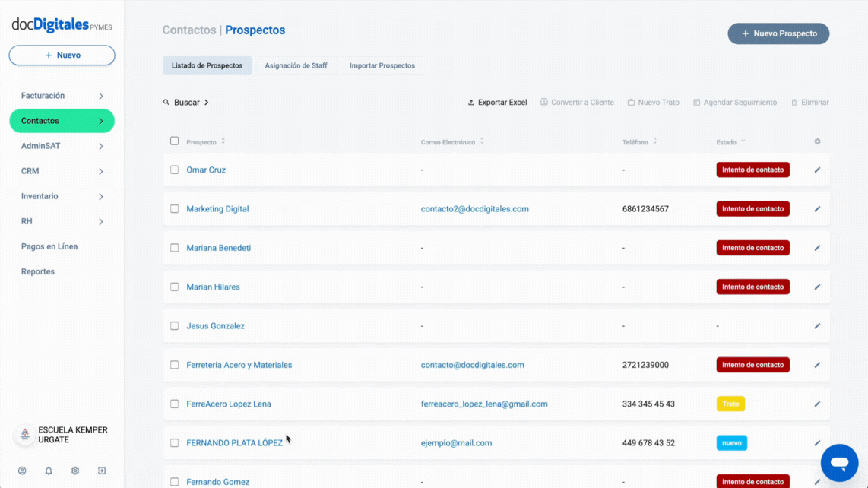868x488 pixels.
Task: Check the Marian Hilares row checkbox
Action: (x=174, y=287)
